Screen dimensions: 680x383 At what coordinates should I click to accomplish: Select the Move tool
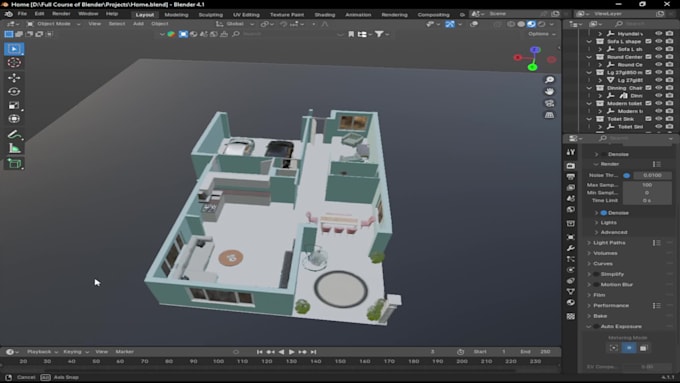tap(14, 78)
